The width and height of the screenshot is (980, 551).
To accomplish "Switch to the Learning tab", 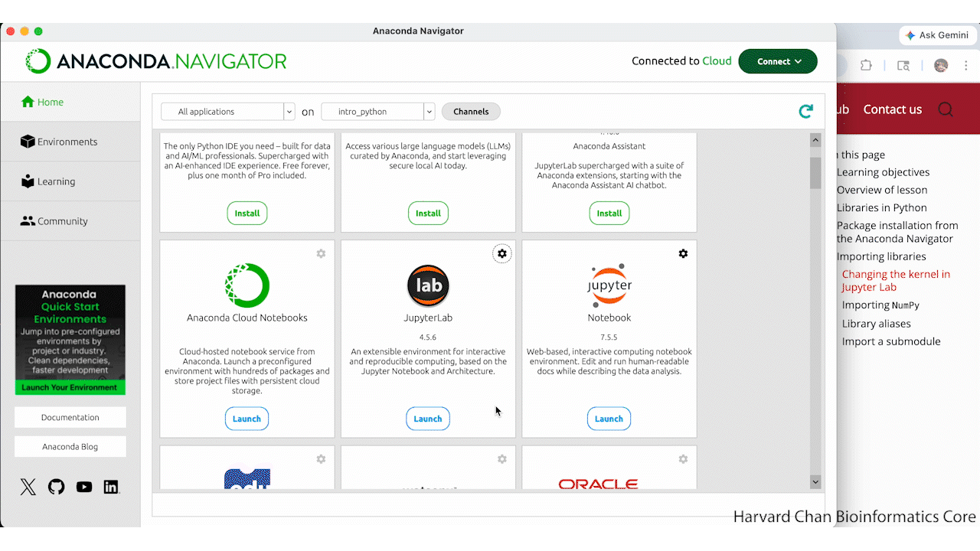I will (x=56, y=181).
